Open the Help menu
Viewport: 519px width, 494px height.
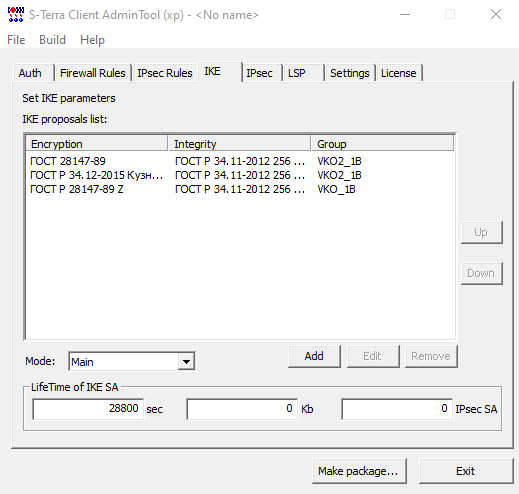[92, 40]
